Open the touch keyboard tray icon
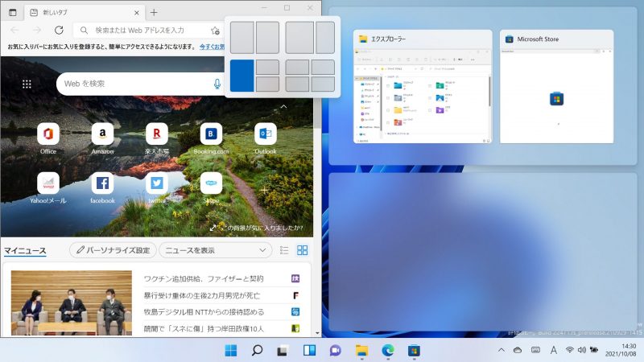This screenshot has height=362, width=644. pos(535,350)
